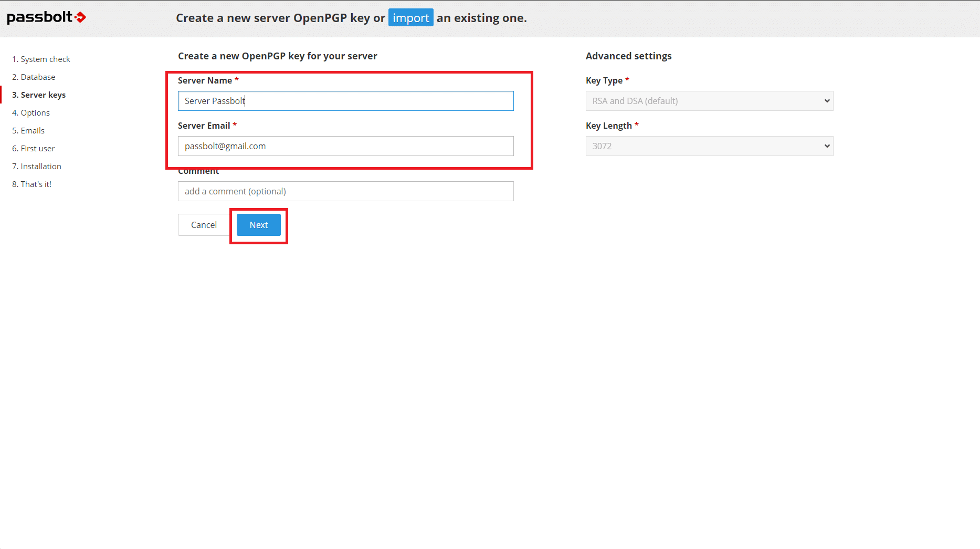The width and height of the screenshot is (980, 549).
Task: Click the Key Length dropdown arrow
Action: tap(827, 146)
